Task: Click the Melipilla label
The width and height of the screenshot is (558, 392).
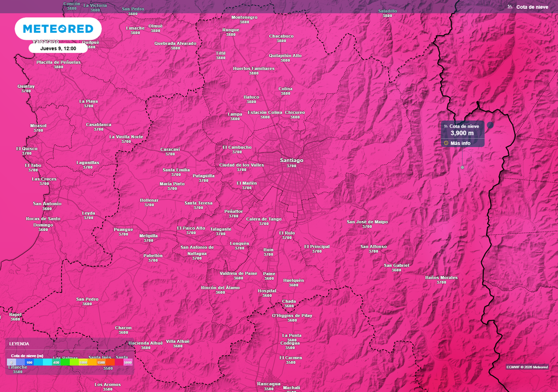Action: [148, 236]
